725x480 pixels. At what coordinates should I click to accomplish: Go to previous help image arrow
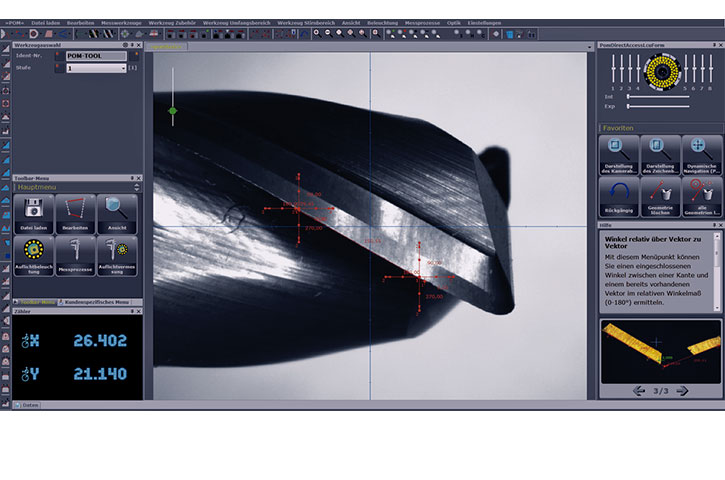click(x=640, y=390)
